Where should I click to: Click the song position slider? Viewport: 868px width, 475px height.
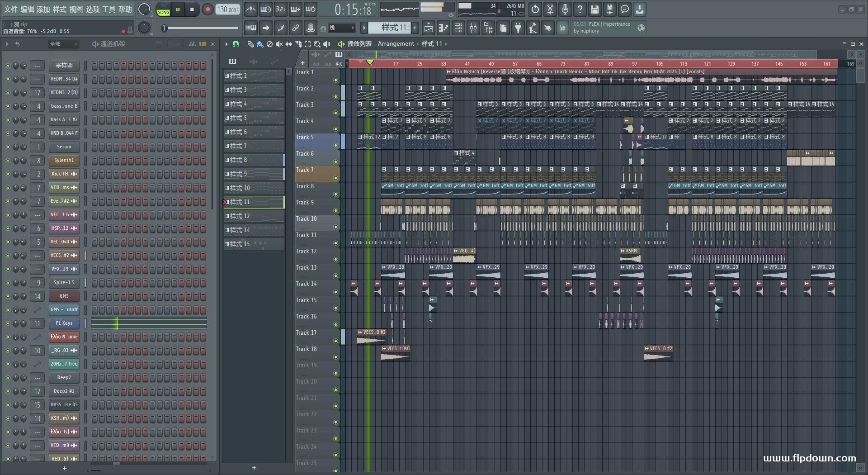(x=201, y=28)
